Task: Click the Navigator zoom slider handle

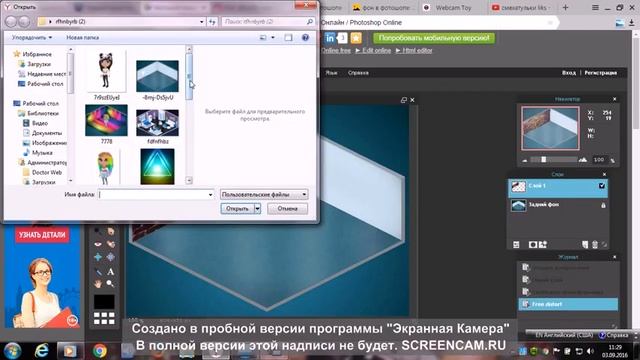Action: tap(543, 160)
